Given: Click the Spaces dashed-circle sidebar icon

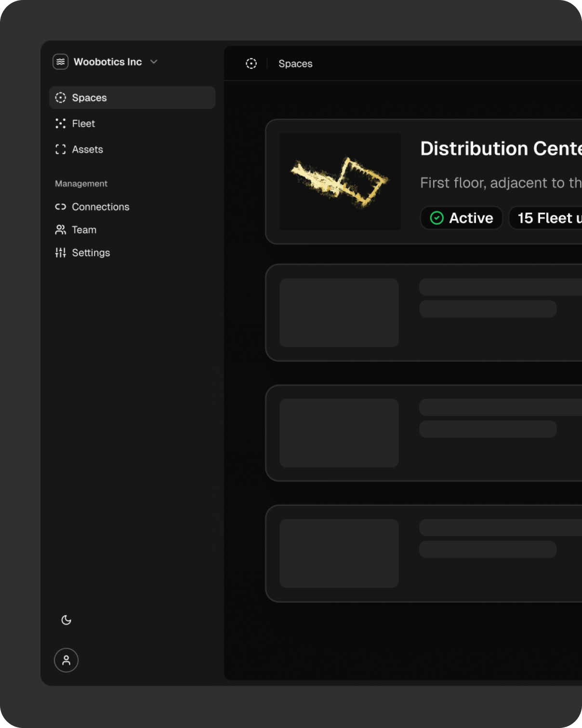Looking at the screenshot, I should coord(61,98).
